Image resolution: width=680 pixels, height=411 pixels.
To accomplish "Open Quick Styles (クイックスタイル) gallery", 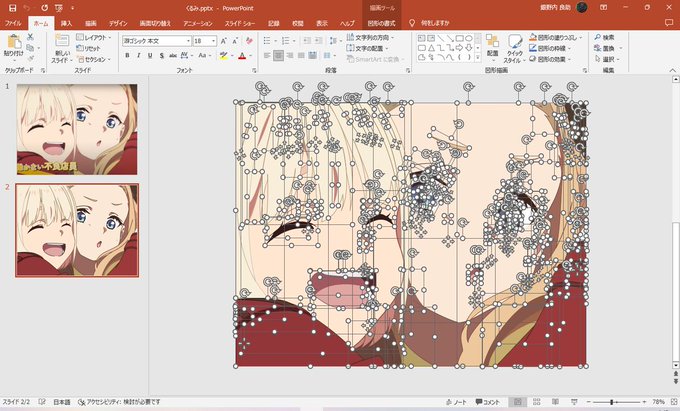I will (x=515, y=49).
